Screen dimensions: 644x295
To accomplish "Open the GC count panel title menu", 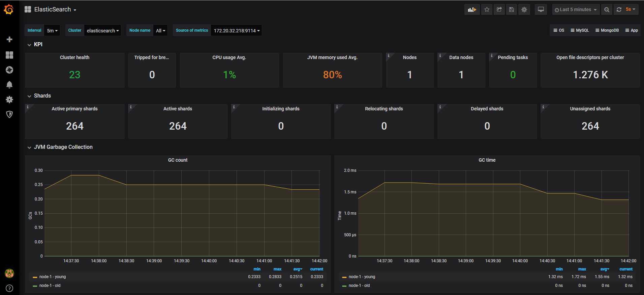I will [x=178, y=160].
